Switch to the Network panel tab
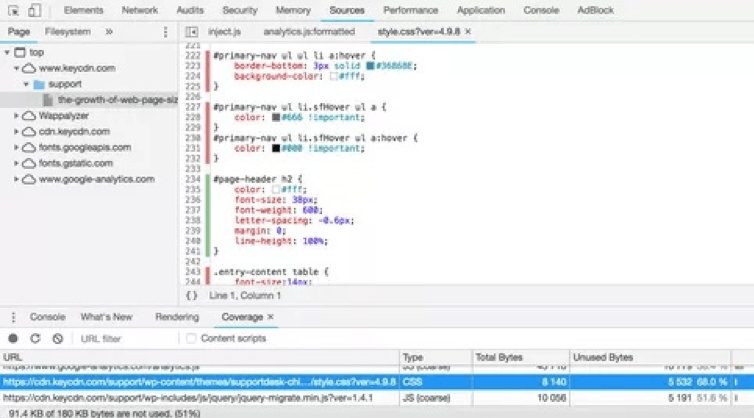This screenshot has width=754, height=418. click(x=139, y=10)
